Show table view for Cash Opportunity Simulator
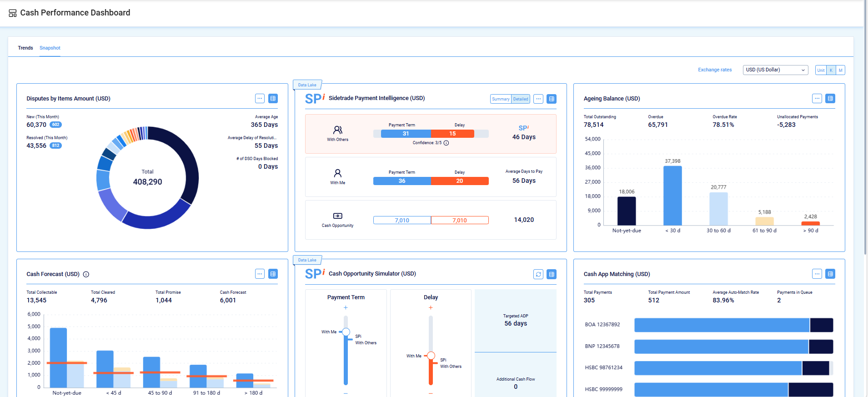 pos(552,274)
